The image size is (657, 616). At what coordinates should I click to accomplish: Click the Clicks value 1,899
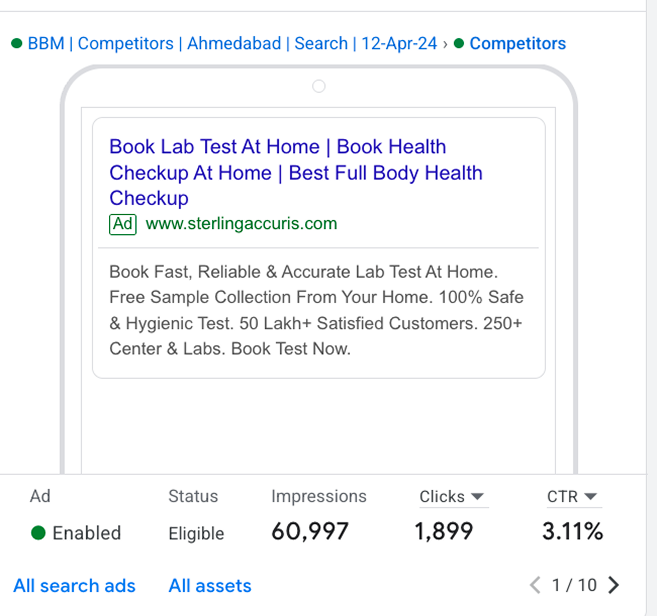coord(444,531)
